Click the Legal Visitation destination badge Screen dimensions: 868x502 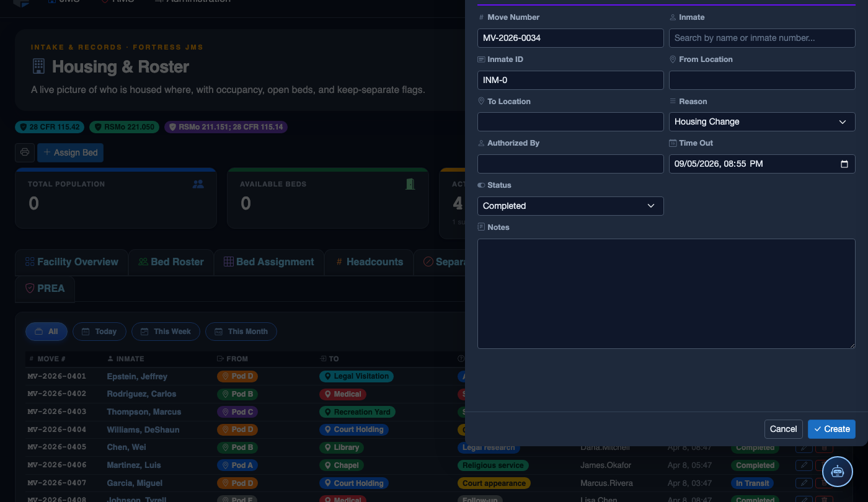(356, 376)
